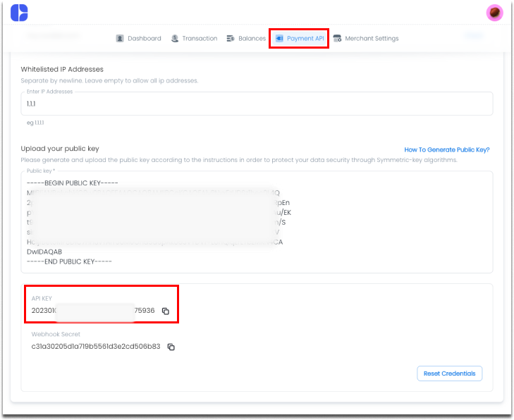Click the API KEY value text
The height and width of the screenshot is (420, 514).
click(93, 311)
